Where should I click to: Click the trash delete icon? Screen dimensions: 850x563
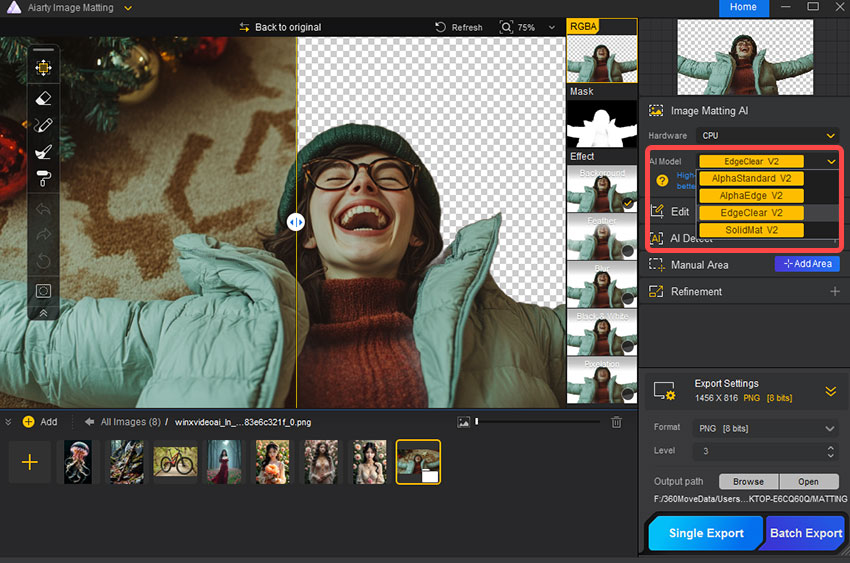(616, 422)
